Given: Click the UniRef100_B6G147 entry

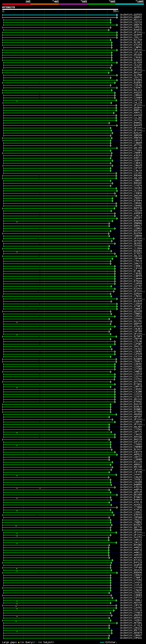Looking at the screenshot, I should 131,72.
